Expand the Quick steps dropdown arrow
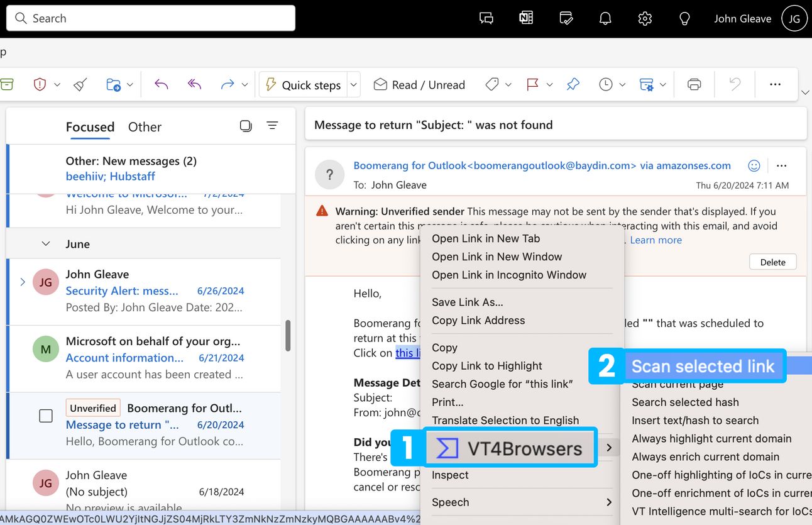 353,85
